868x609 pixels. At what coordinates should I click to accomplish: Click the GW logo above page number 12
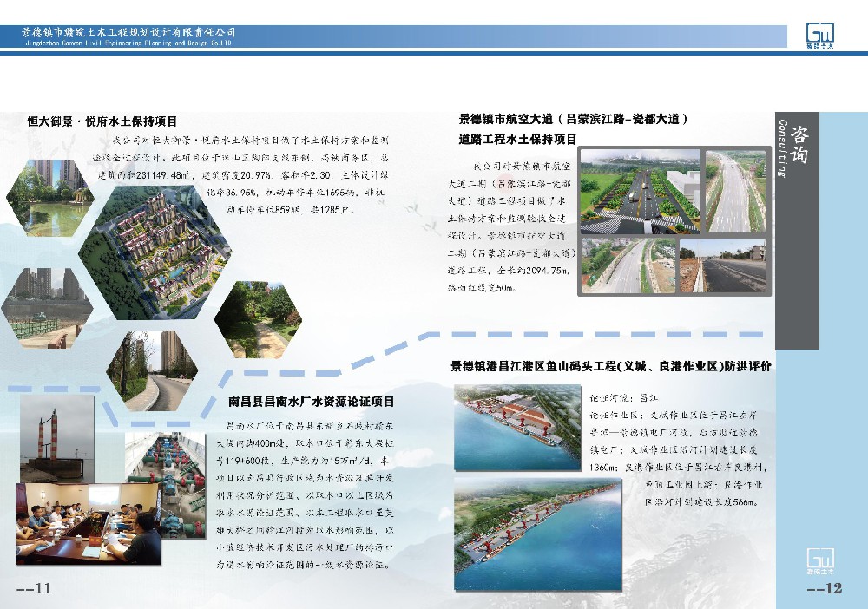pos(819,561)
